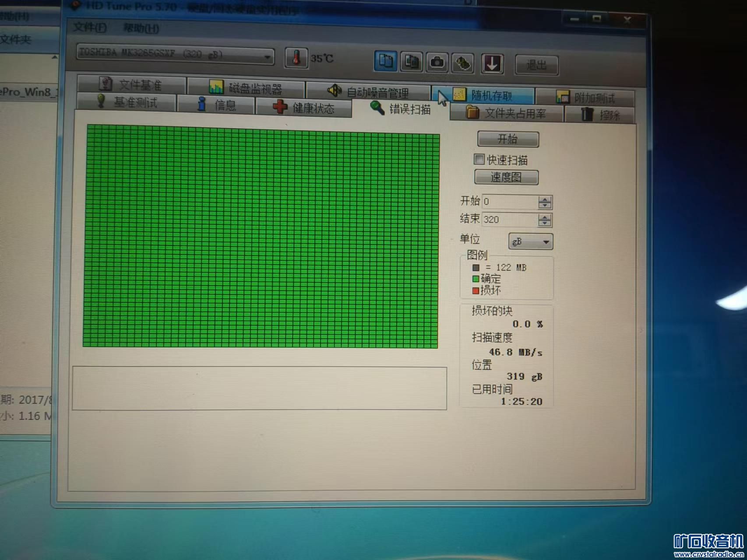The height and width of the screenshot is (560, 747).
Task: Click the 开始 field spinner arrows
Action: tap(545, 202)
